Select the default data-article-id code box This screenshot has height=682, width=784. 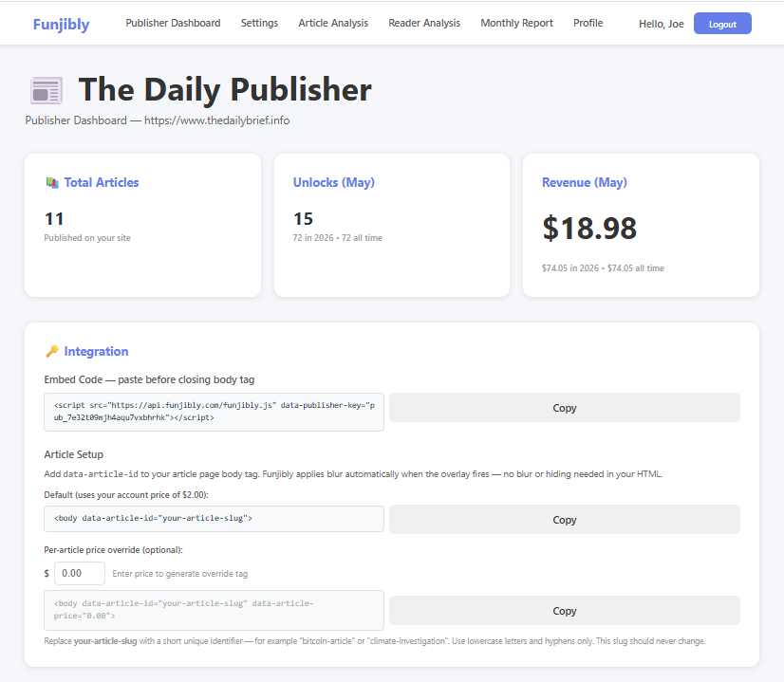click(x=214, y=519)
